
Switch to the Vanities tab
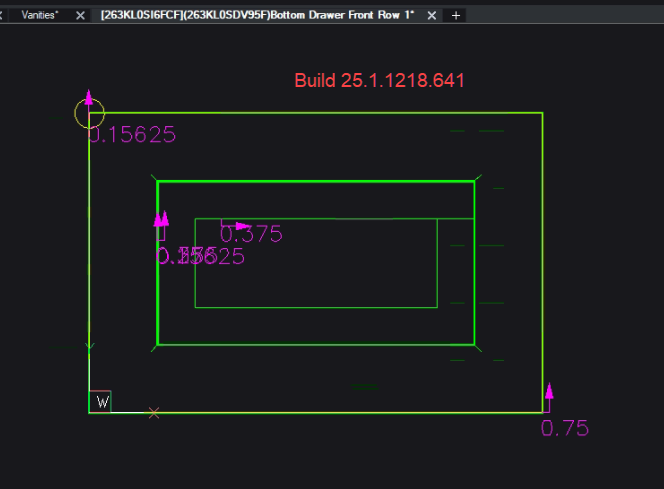click(x=40, y=15)
